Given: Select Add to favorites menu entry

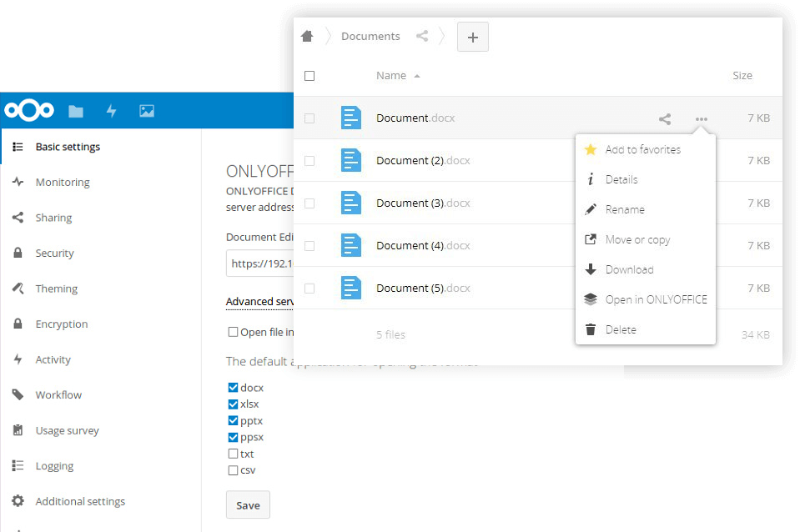Looking at the screenshot, I should tap(642, 149).
